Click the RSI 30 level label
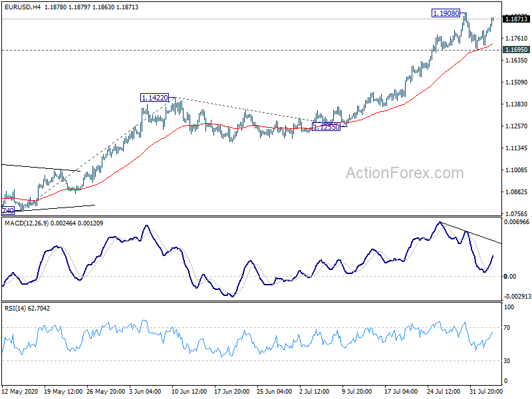The height and width of the screenshot is (399, 532). 507,361
